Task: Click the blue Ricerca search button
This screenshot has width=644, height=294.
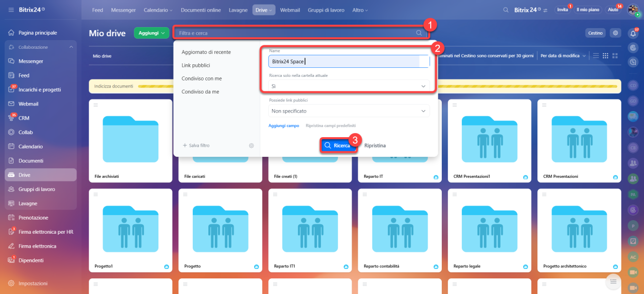Action: point(338,145)
